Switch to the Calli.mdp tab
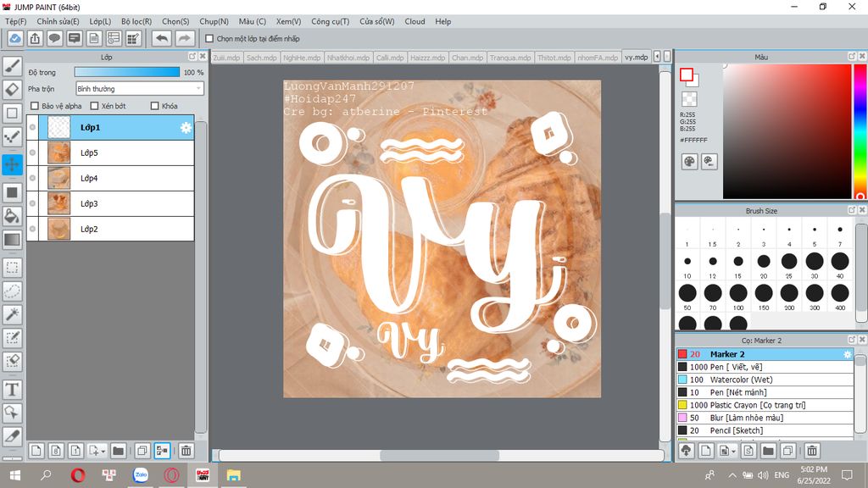The width and height of the screenshot is (868, 488). tap(389, 58)
